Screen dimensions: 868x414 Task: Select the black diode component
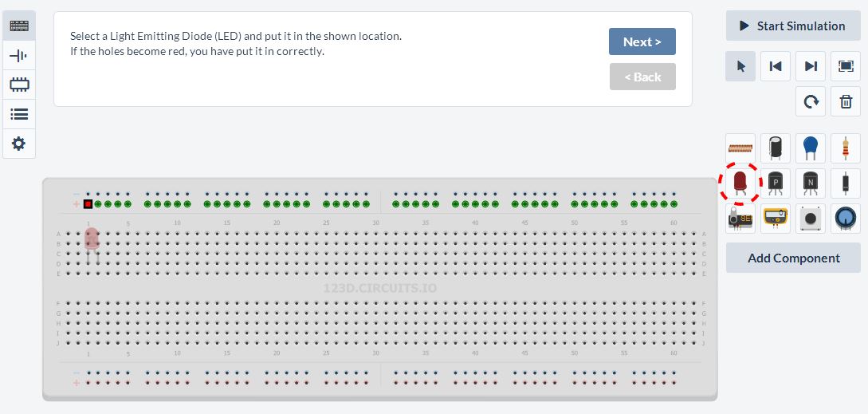tap(845, 183)
